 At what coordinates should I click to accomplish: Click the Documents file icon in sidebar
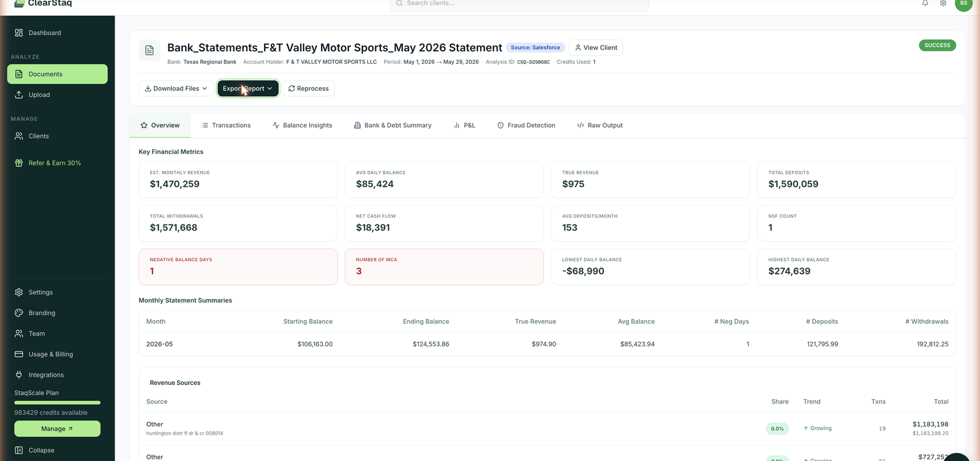pos(19,74)
